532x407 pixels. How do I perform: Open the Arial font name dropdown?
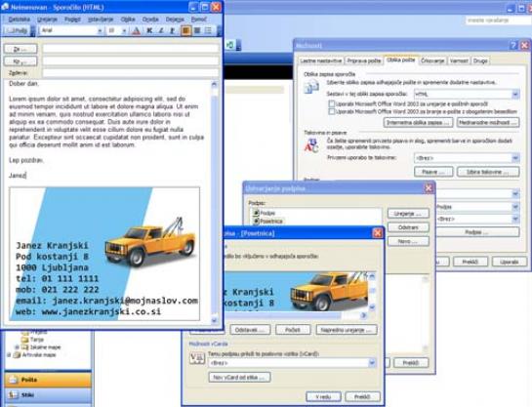point(100,31)
